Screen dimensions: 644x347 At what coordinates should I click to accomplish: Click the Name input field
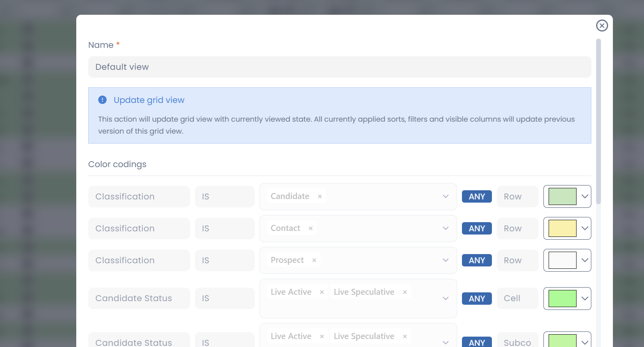(339, 67)
